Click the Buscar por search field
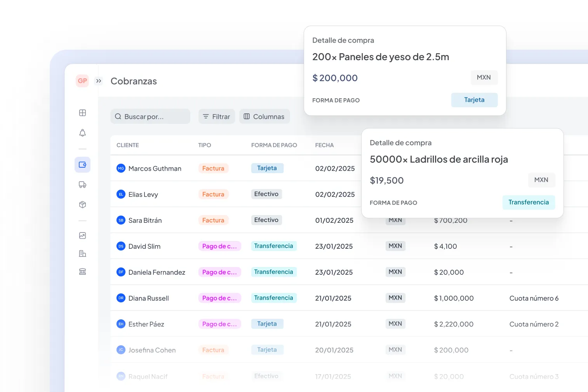588x392 pixels. tap(150, 116)
